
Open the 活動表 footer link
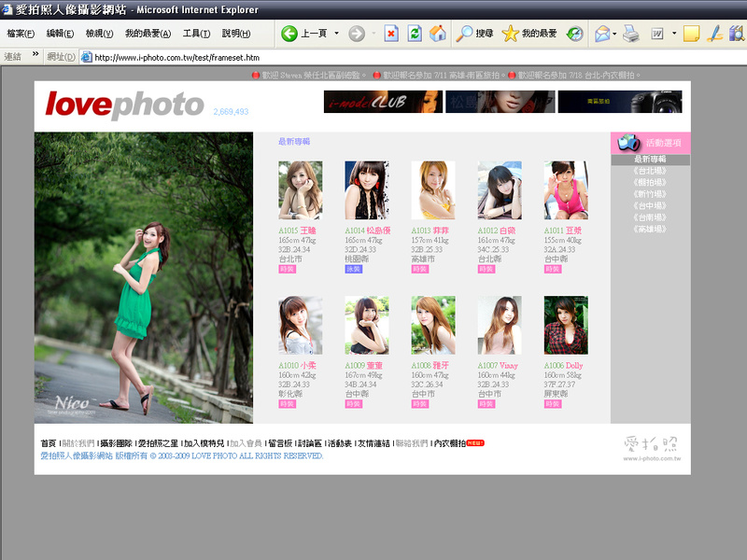click(x=340, y=443)
